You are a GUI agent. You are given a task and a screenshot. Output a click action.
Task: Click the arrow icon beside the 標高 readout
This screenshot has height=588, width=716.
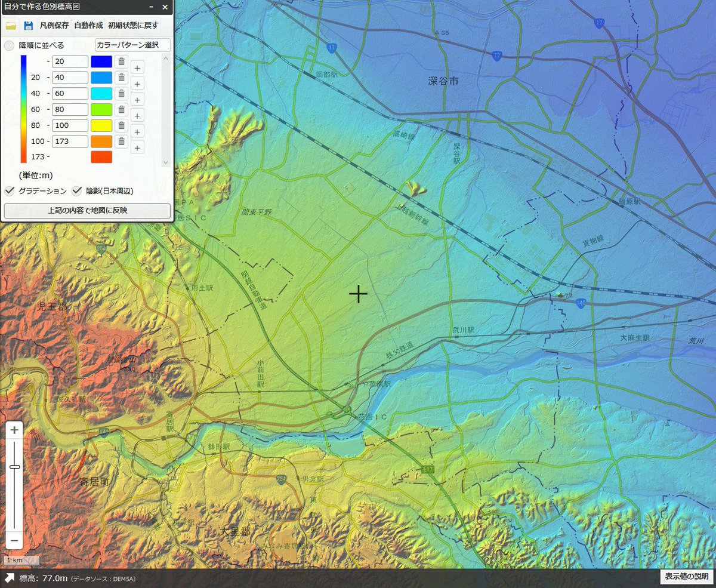point(10,577)
